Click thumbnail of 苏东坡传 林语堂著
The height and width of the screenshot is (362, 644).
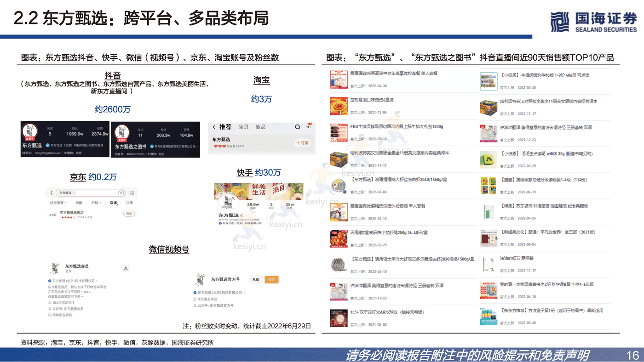[489, 212]
